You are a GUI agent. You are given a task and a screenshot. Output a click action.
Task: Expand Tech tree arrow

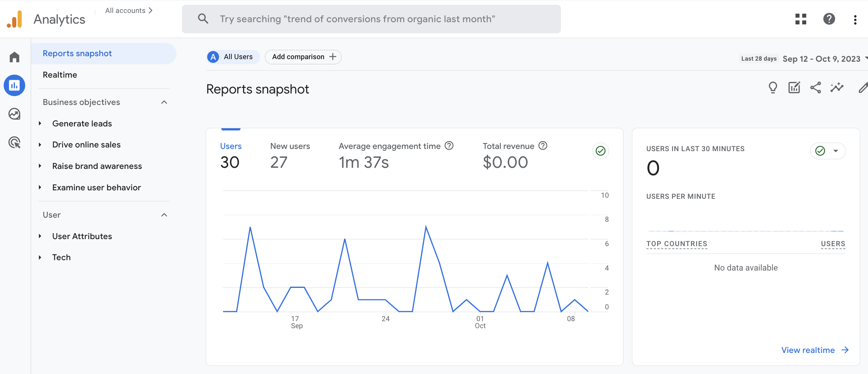[x=40, y=257]
